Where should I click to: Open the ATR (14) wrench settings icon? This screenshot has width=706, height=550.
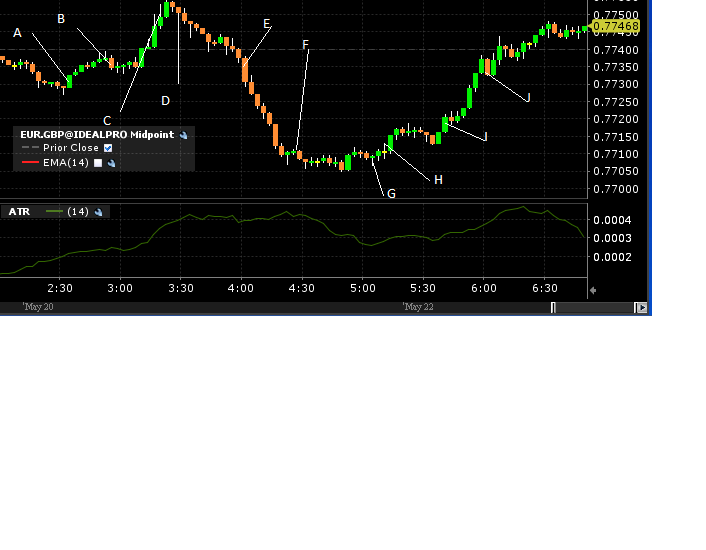tap(99, 212)
